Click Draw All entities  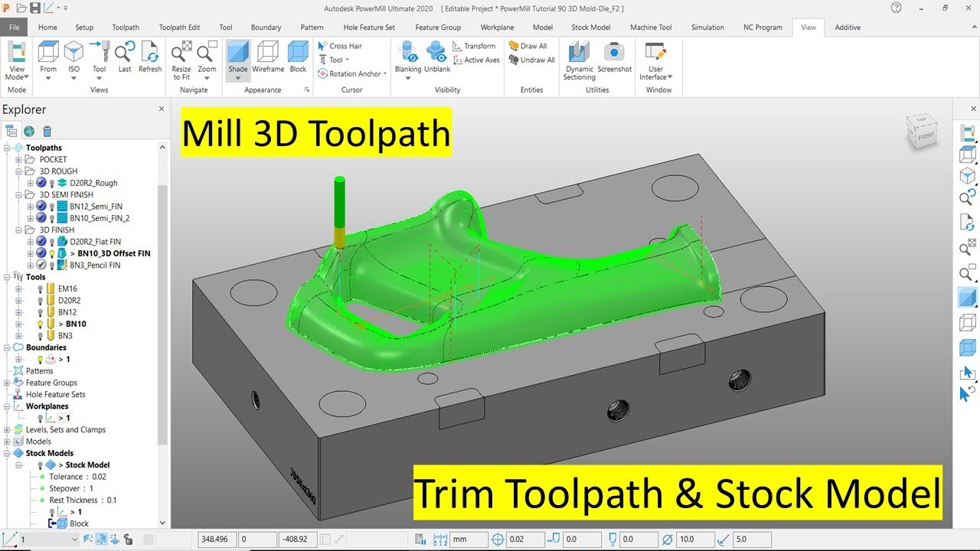(x=528, y=46)
